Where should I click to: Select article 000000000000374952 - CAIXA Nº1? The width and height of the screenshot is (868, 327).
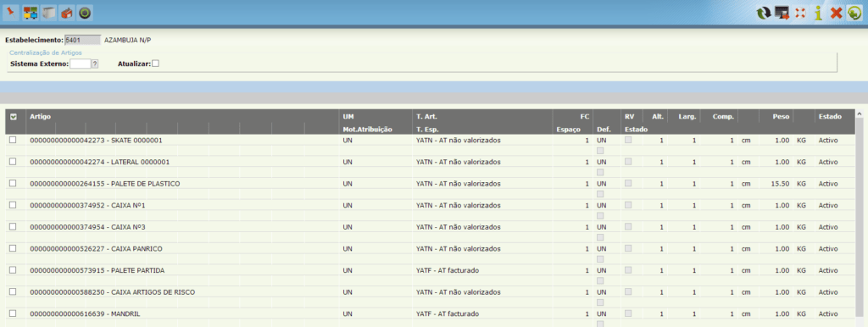87,205
